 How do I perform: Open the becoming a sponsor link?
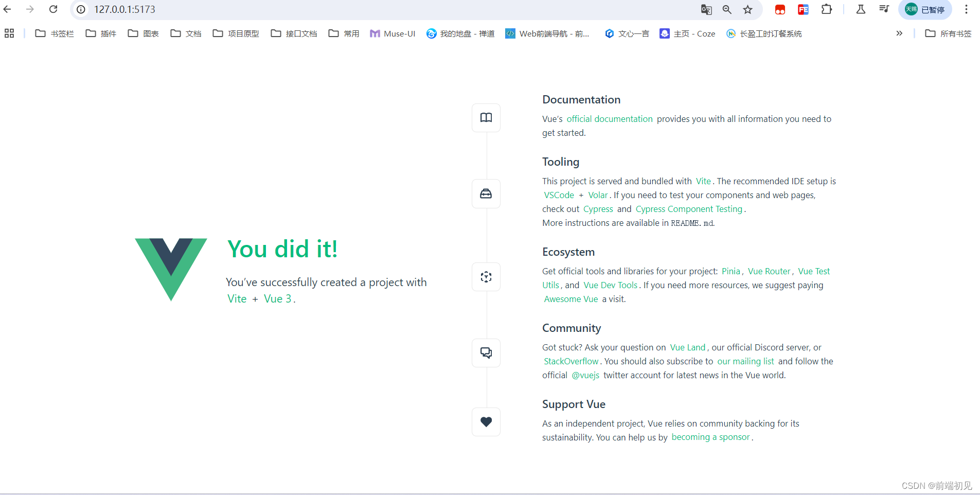(x=710, y=437)
